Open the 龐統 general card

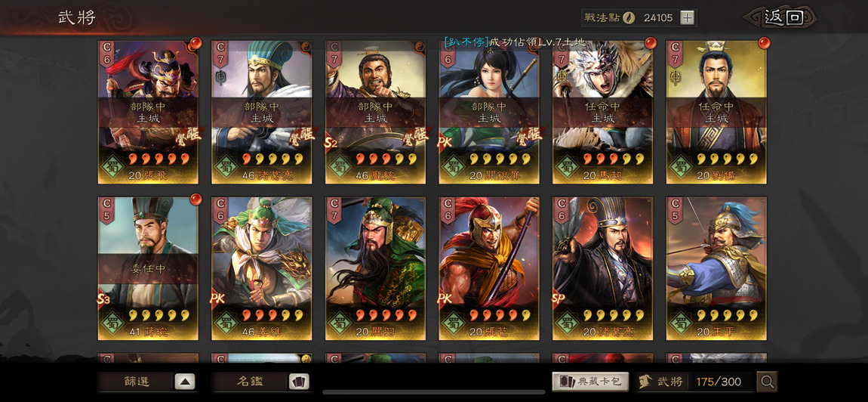pos(375,112)
